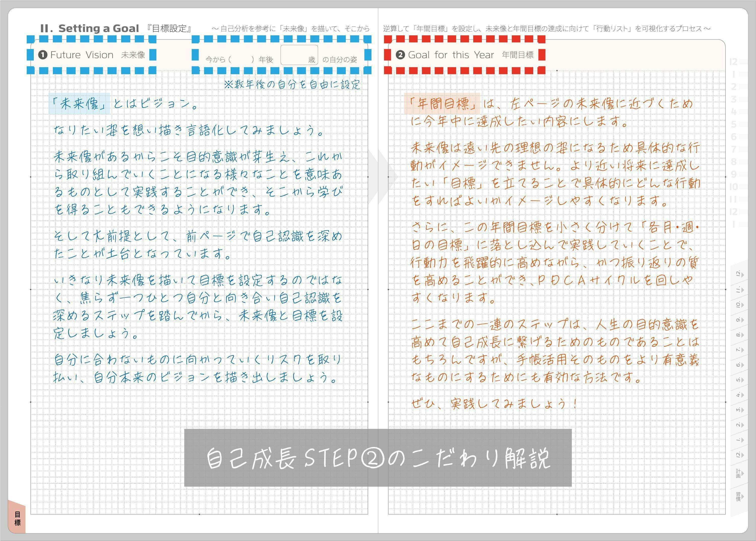Image resolution: width=756 pixels, height=541 pixels.
Task: Open the 目標 tab at bottom-left corner
Action: coord(17,519)
